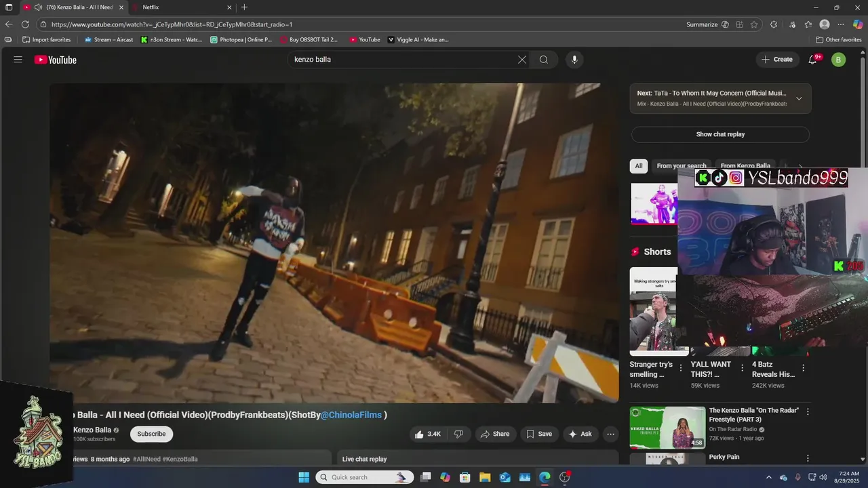Select the 'From Kenzo Balla' chip
This screenshot has width=868, height=488.
coord(745,165)
